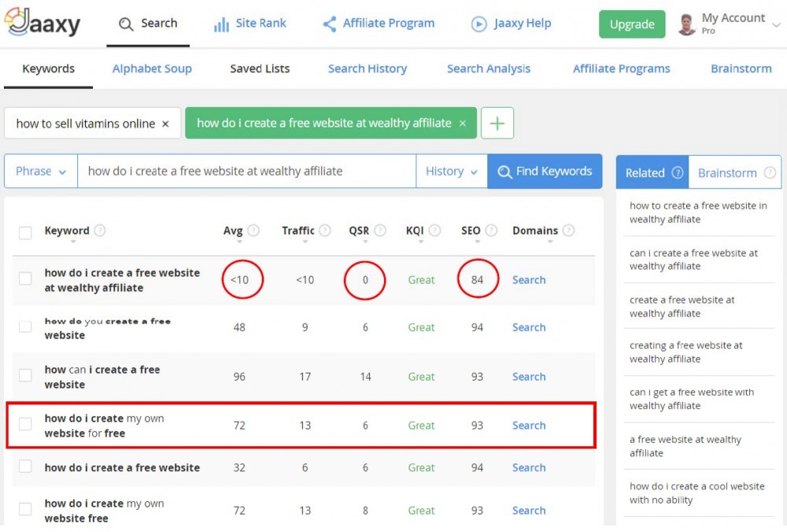Check the 'how do you create a free website' row
The image size is (787, 532).
pos(25,327)
